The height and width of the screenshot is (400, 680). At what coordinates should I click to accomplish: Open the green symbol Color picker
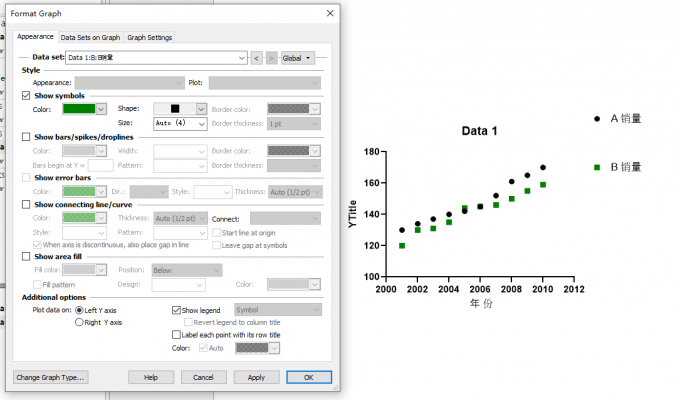[84, 109]
